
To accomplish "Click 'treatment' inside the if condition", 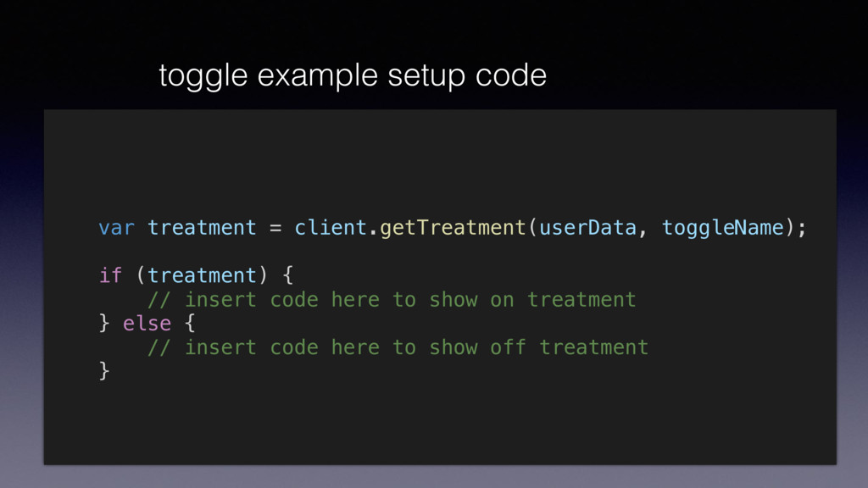I will pos(202,275).
